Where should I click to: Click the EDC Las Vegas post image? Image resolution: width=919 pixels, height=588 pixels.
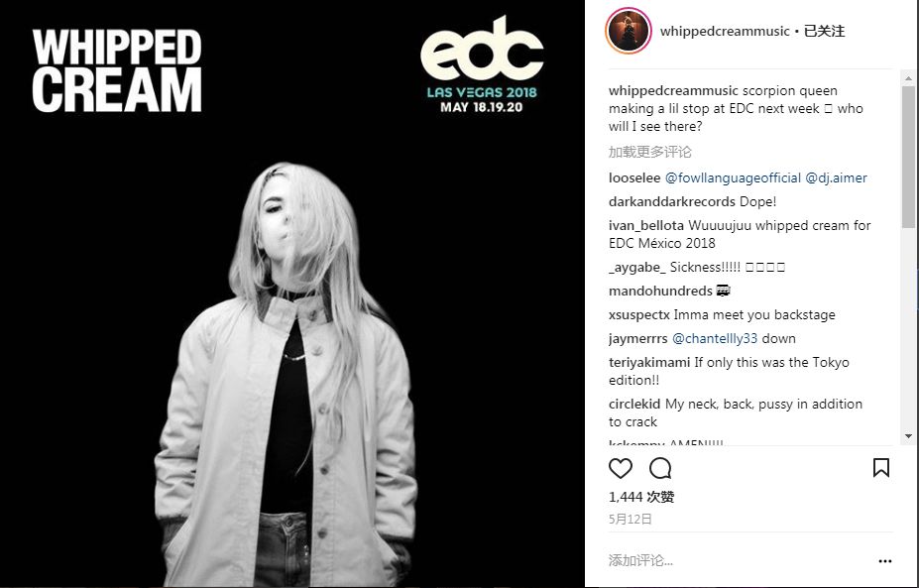point(292,294)
